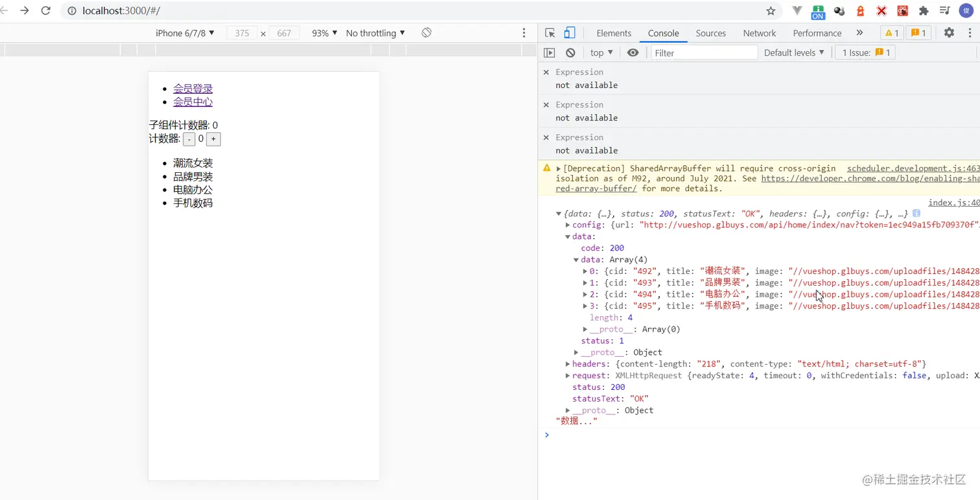Click the 1 Issue button
This screenshot has height=500, width=980.
click(865, 52)
